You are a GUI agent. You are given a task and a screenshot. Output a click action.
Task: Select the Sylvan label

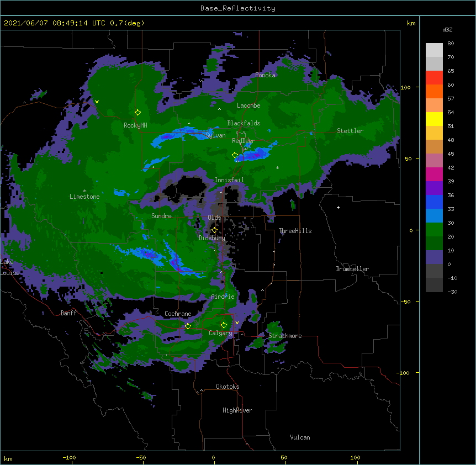coord(215,135)
